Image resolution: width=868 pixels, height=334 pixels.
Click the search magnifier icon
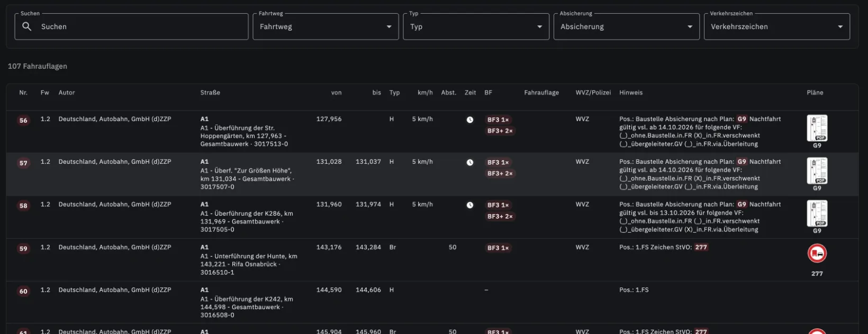[x=27, y=26]
